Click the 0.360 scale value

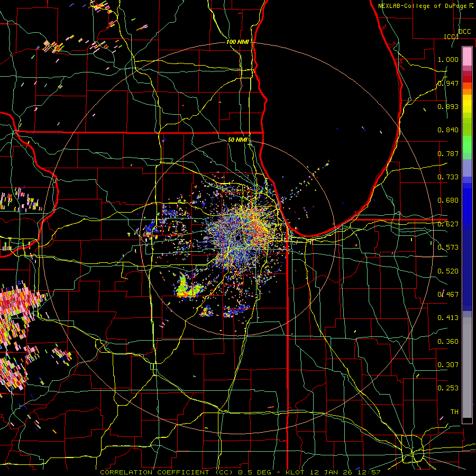(448, 342)
